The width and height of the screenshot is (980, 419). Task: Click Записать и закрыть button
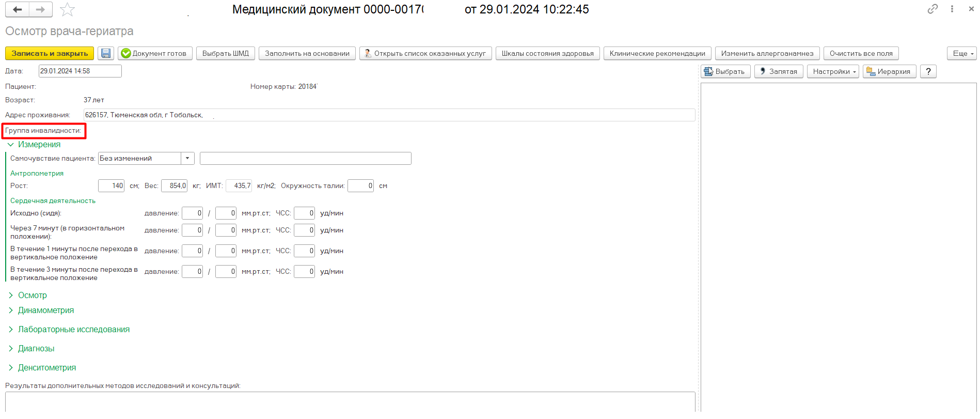50,54
